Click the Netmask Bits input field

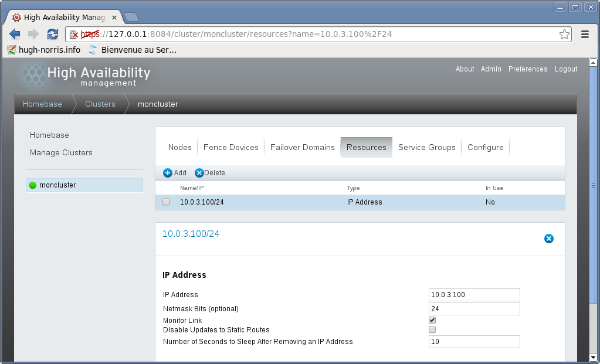tap(474, 308)
